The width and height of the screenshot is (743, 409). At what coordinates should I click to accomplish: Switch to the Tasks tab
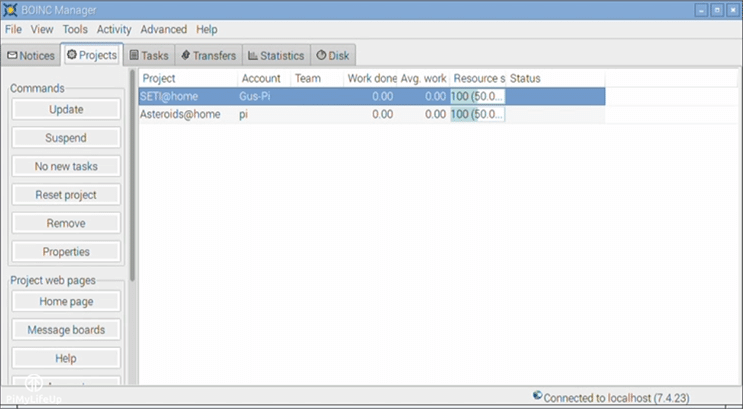click(149, 55)
